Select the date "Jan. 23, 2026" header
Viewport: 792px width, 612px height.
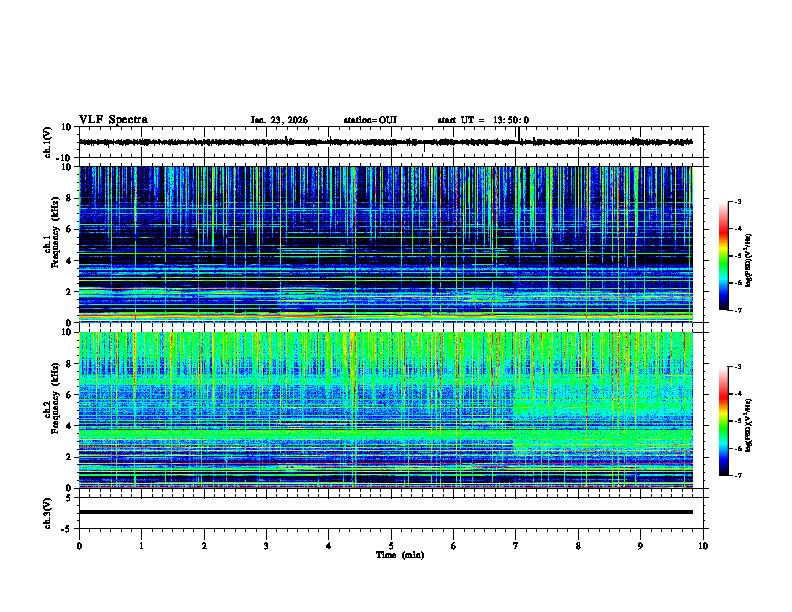(279, 120)
